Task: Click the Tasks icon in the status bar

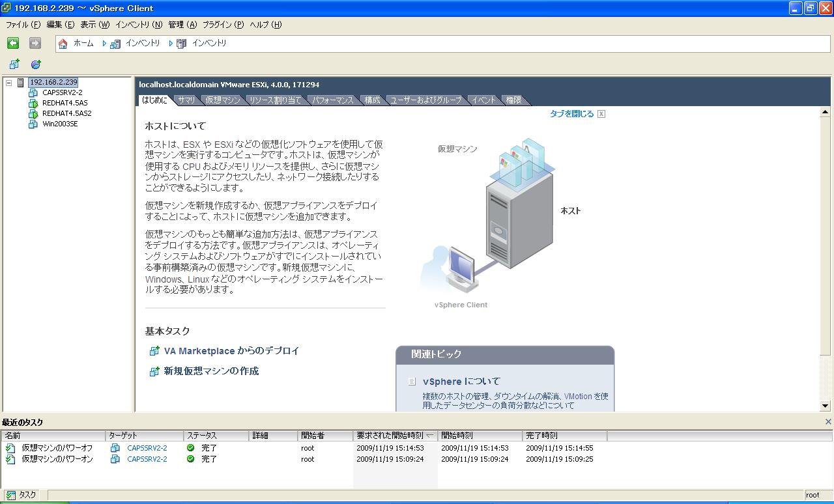Action: click(x=10, y=495)
